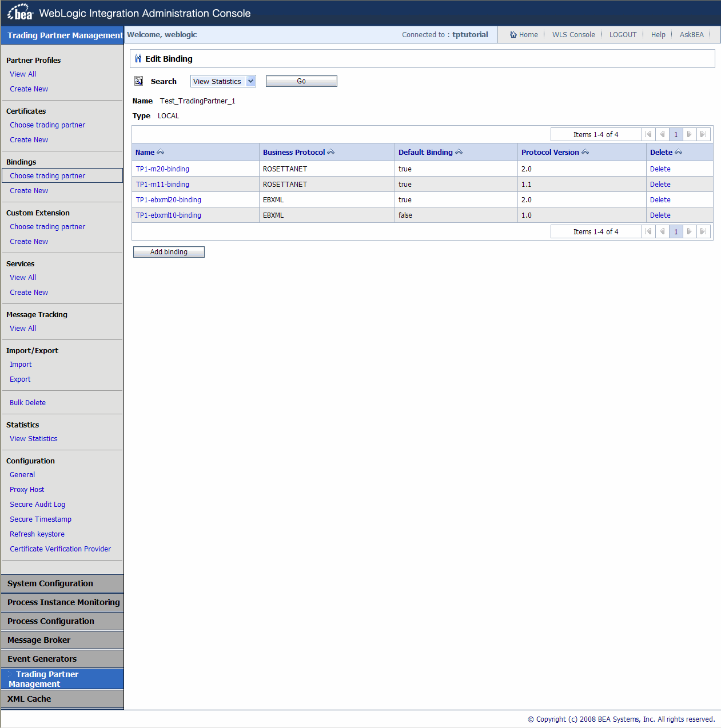Delete the TP1-rn11-binding row

click(660, 185)
